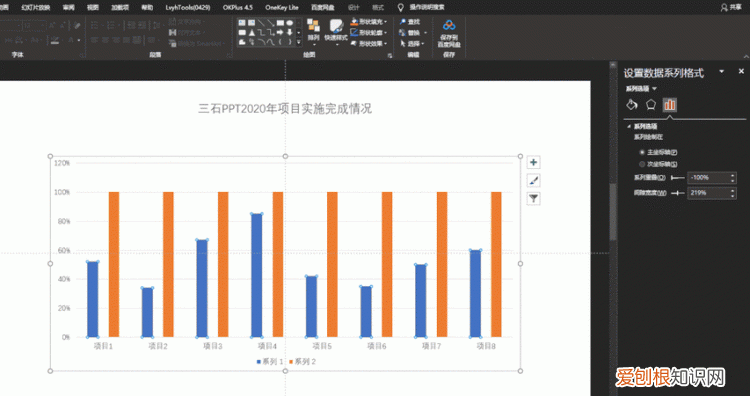Open the Series Options bar chart tab
This screenshot has width=750, height=396.
[x=670, y=104]
